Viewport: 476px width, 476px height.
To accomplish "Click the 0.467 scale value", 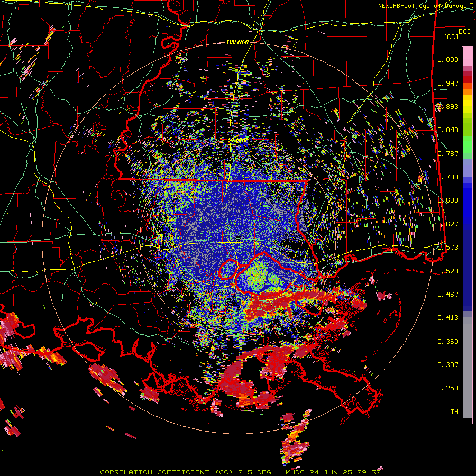I will point(448,295).
